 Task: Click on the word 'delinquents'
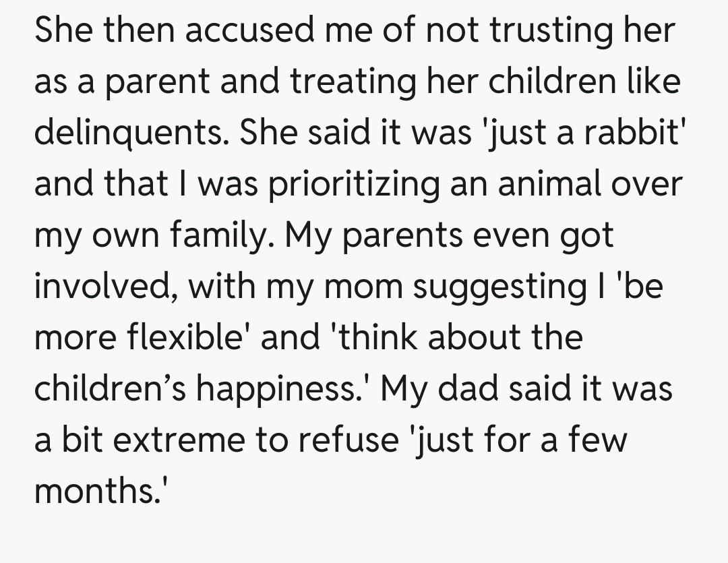[x=127, y=132]
